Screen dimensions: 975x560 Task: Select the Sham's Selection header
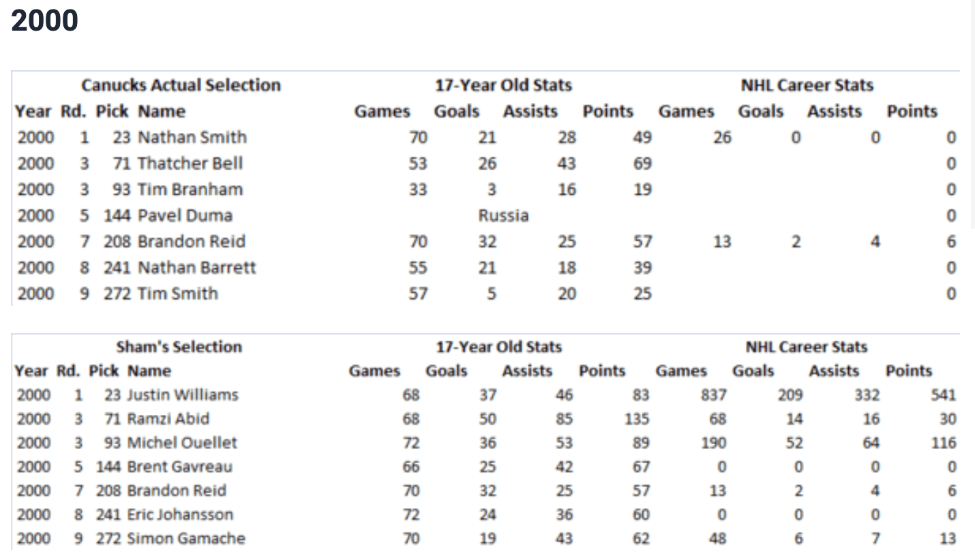click(x=179, y=347)
